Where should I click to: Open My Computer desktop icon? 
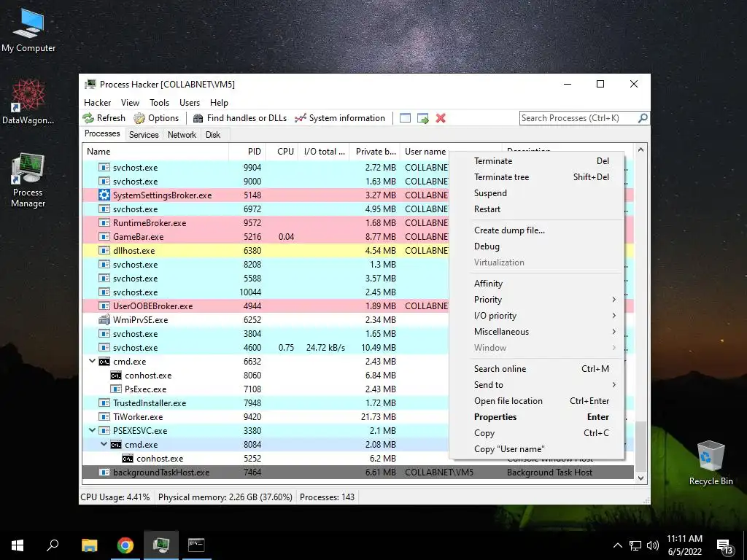pyautogui.click(x=28, y=31)
